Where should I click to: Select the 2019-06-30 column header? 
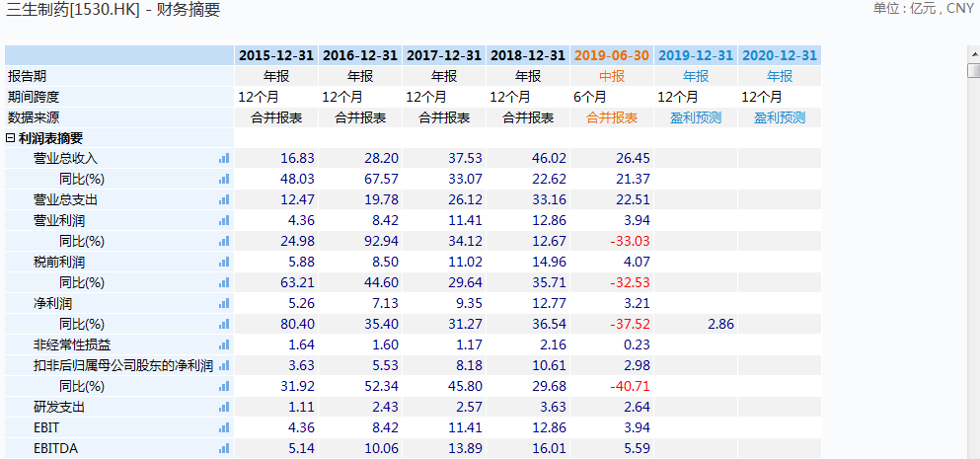coord(612,55)
